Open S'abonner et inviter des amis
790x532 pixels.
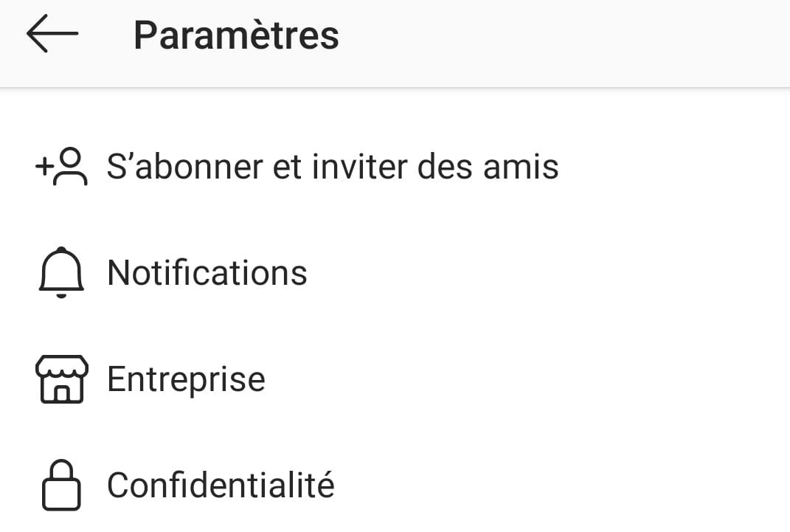(x=332, y=167)
